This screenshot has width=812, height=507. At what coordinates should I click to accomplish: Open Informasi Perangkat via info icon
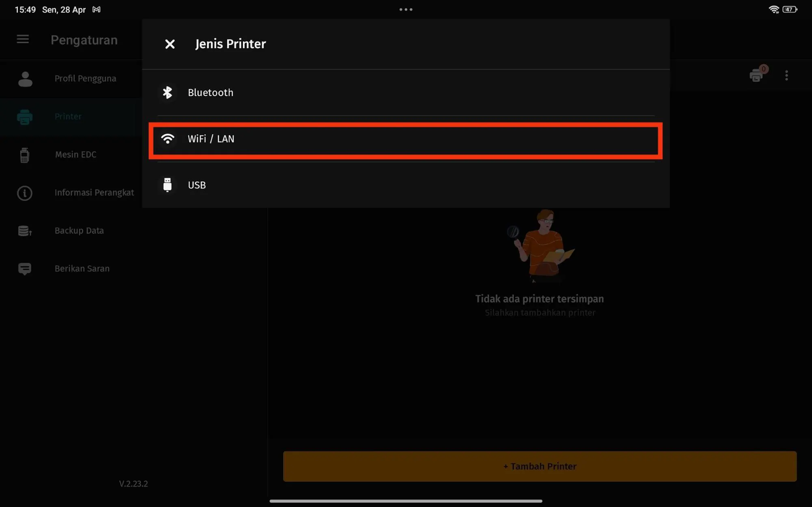(24, 193)
